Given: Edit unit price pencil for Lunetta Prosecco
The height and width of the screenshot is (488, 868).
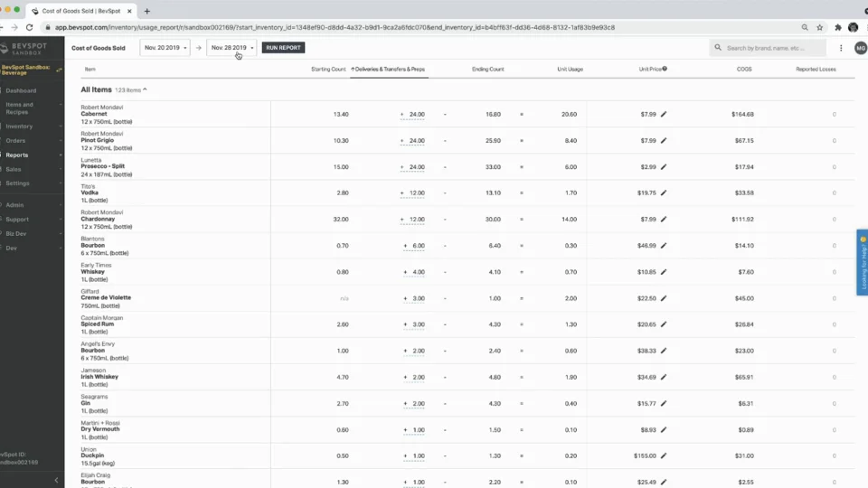Looking at the screenshot, I should pyautogui.click(x=663, y=166).
